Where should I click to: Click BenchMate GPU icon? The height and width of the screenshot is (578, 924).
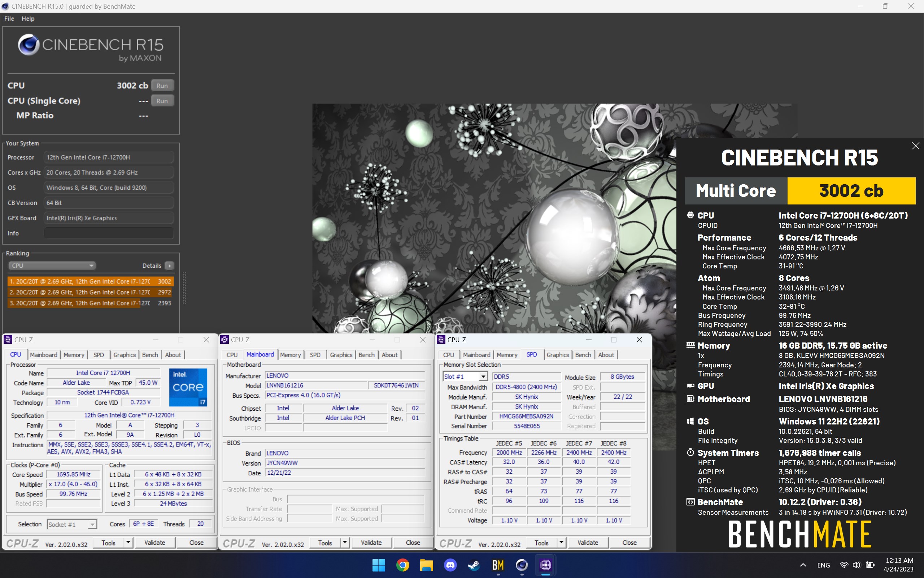point(690,386)
